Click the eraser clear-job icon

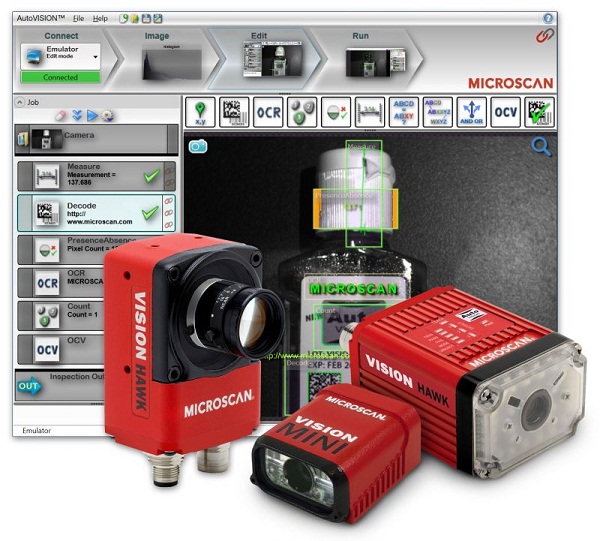tap(60, 116)
